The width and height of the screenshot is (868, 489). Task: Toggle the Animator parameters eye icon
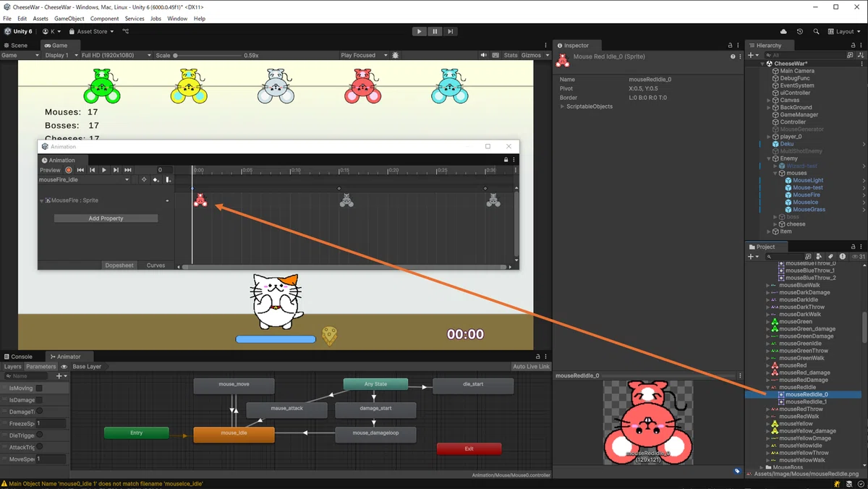pos(64,367)
